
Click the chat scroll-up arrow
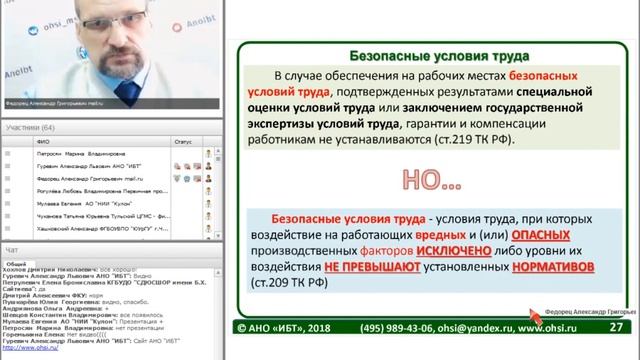[218, 272]
